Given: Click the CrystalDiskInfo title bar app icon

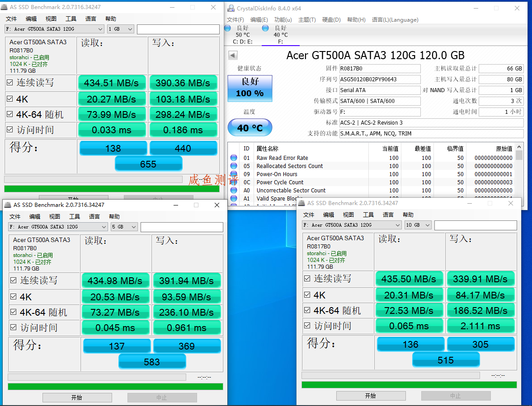Looking at the screenshot, I should click(x=231, y=8).
